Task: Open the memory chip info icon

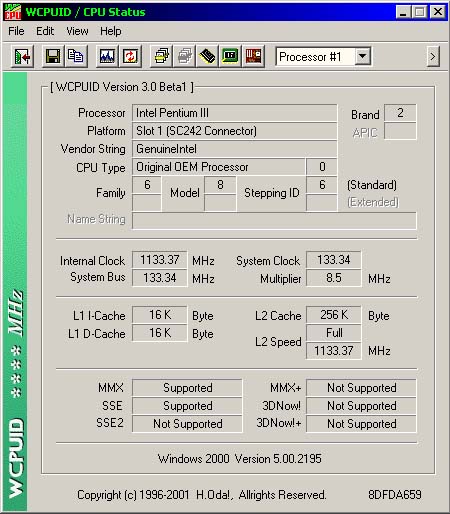Action: (207, 56)
